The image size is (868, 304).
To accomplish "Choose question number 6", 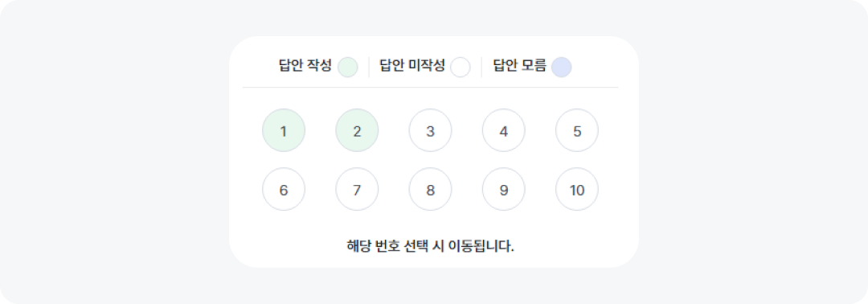I will (284, 189).
